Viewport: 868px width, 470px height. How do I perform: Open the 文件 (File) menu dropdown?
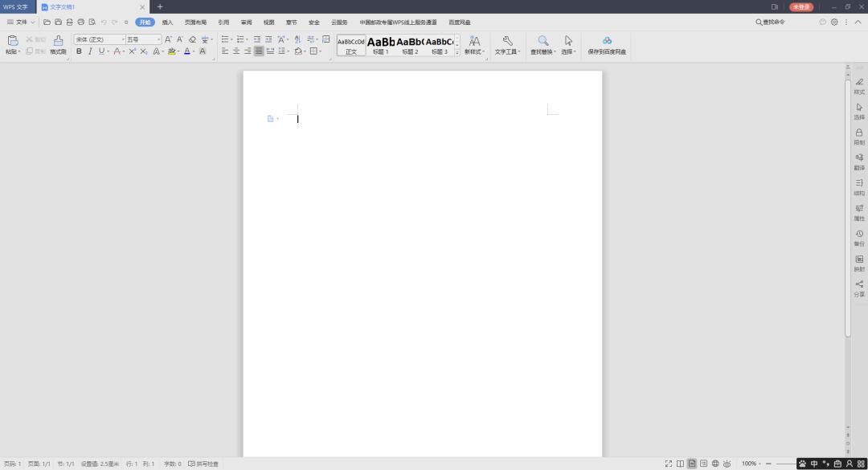(x=21, y=22)
